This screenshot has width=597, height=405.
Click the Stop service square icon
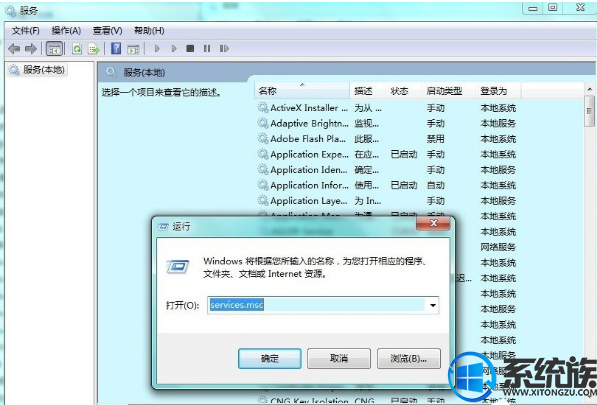coord(190,48)
